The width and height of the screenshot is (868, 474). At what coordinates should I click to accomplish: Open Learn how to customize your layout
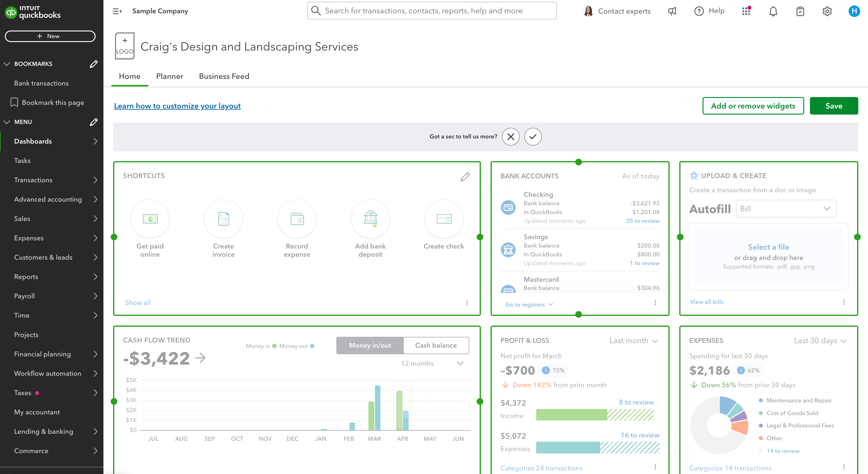(177, 106)
